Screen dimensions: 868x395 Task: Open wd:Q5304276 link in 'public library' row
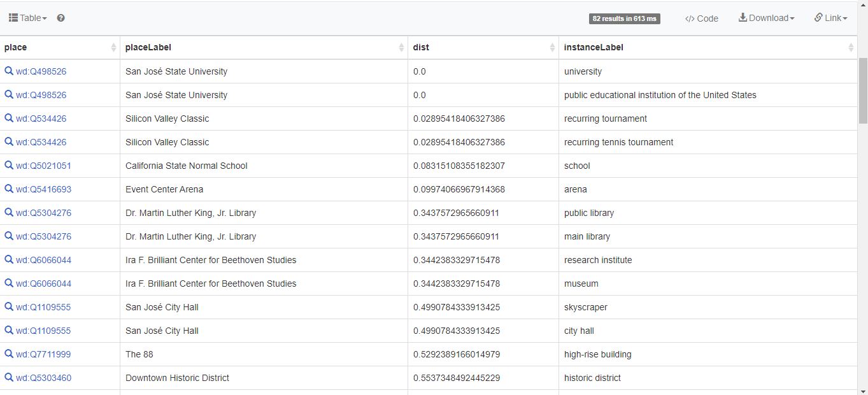[x=44, y=213]
